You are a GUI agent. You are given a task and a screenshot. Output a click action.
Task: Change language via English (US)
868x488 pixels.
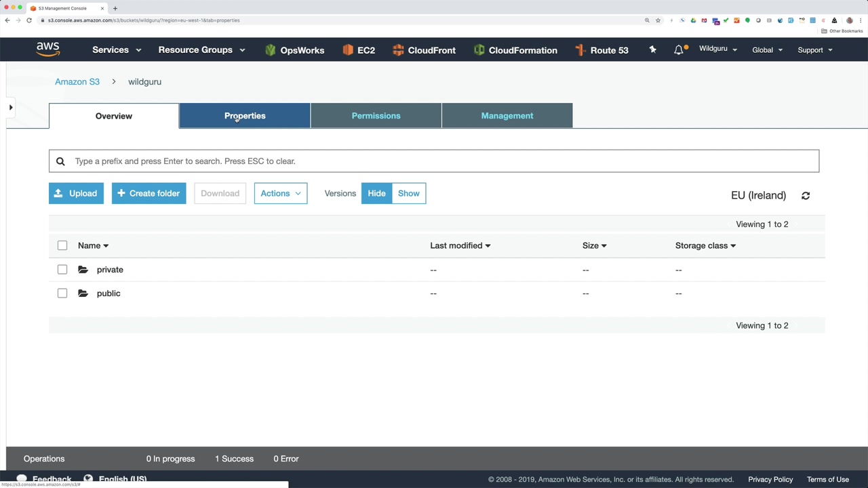pyautogui.click(x=115, y=479)
